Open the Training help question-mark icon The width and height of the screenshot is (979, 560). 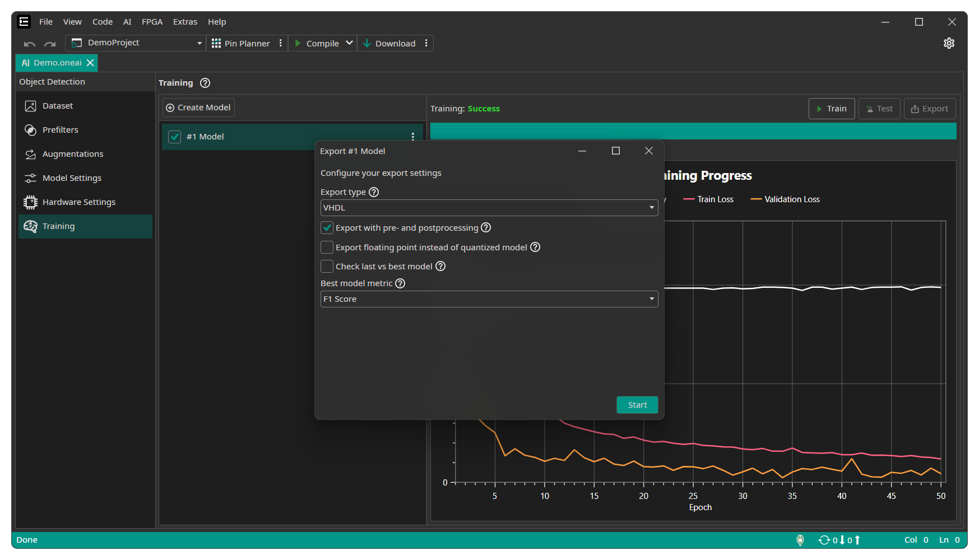click(205, 83)
